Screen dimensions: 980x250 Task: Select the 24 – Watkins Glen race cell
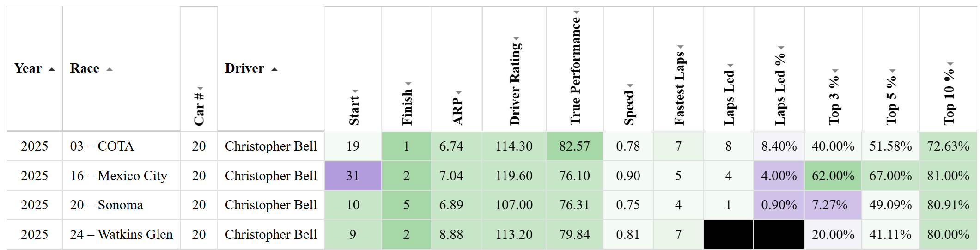pos(121,235)
